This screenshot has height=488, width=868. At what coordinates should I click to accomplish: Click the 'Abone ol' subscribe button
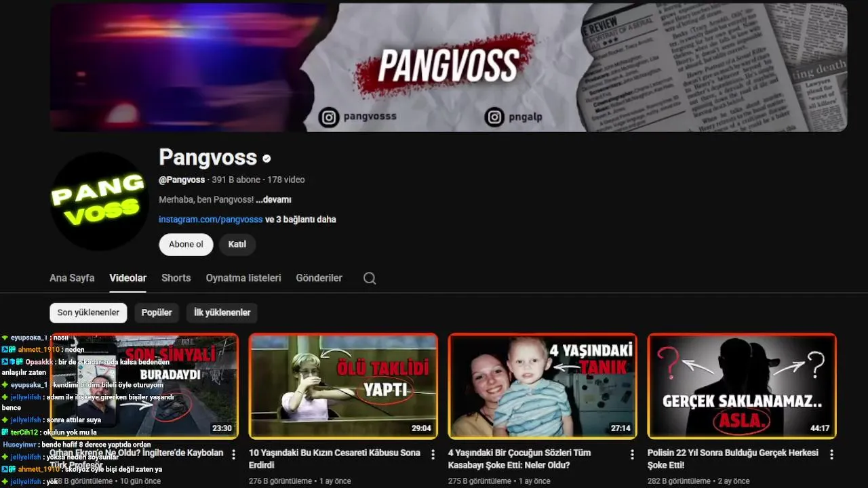(x=186, y=244)
